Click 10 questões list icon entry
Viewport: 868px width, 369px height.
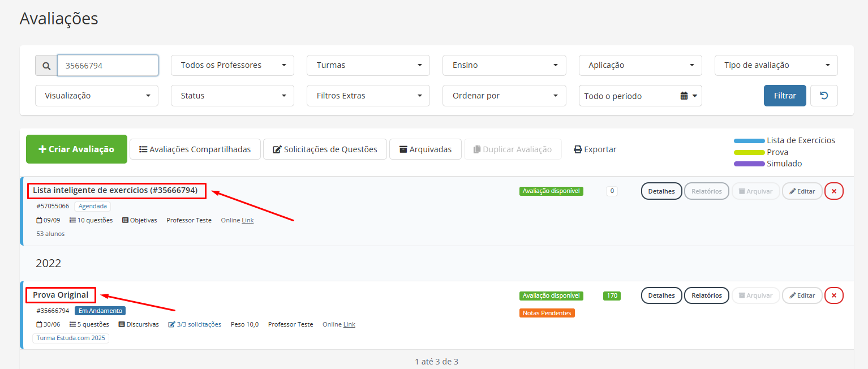[x=91, y=220]
